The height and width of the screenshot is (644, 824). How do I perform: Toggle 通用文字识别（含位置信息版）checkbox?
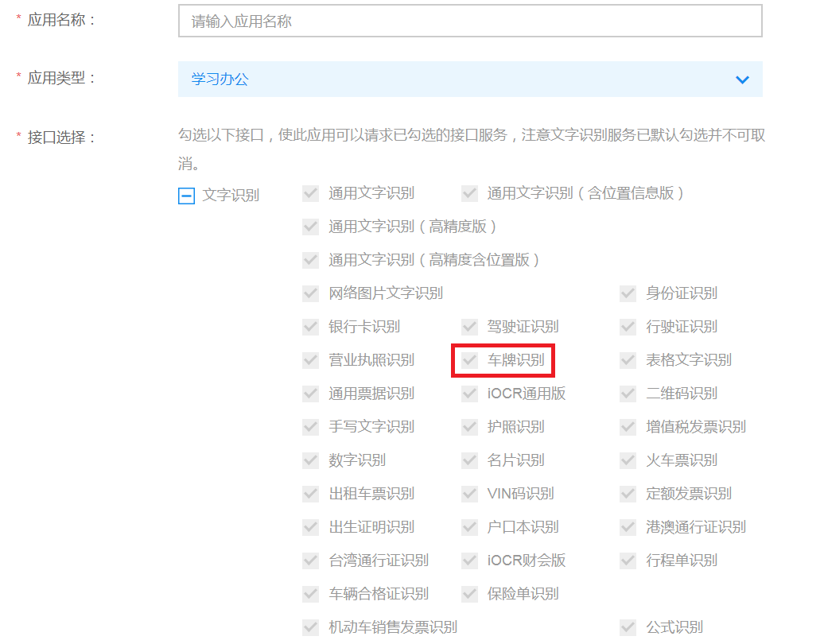click(x=469, y=193)
